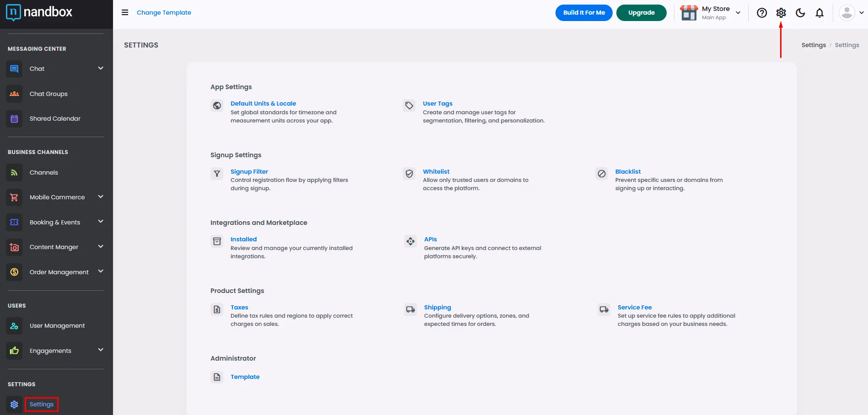The width and height of the screenshot is (868, 415).
Task: Click the Build It For Me button
Action: (x=583, y=13)
